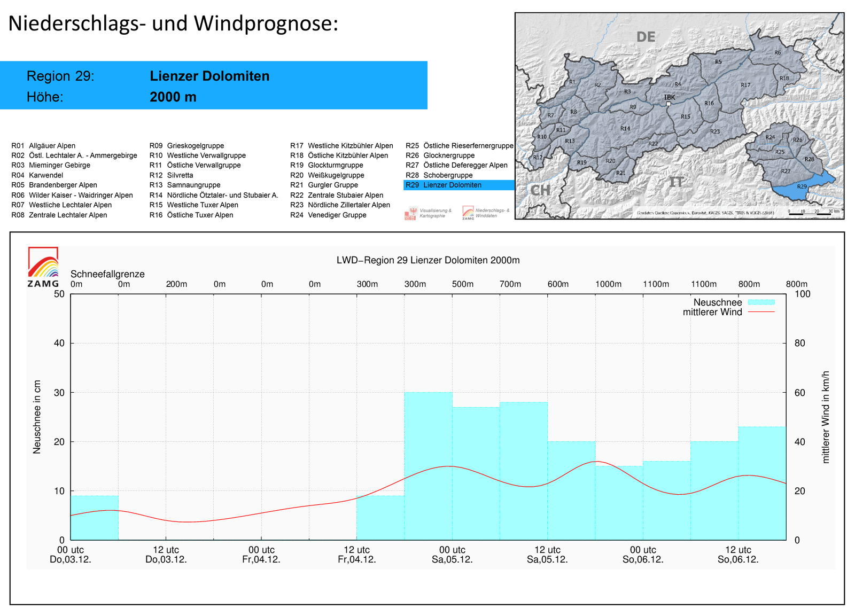Click region R27 on the map
The height and width of the screenshot is (616, 855).
pos(786,171)
